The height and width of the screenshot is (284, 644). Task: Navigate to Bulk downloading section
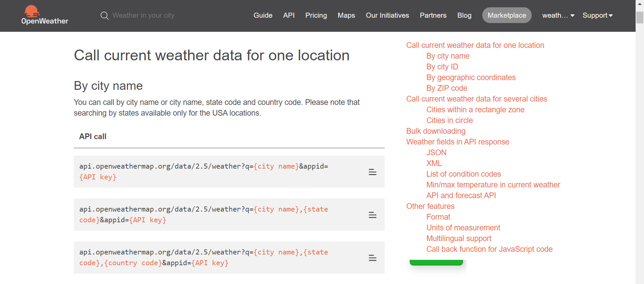click(436, 131)
